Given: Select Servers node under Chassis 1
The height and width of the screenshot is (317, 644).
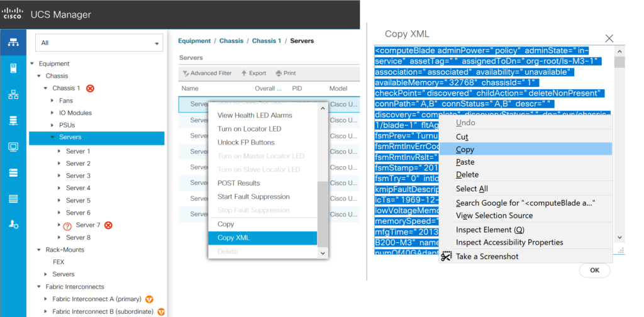Looking at the screenshot, I should point(96,138).
